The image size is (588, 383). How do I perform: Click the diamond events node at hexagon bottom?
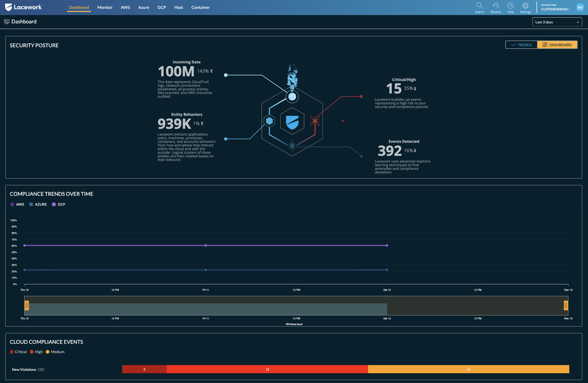click(292, 146)
